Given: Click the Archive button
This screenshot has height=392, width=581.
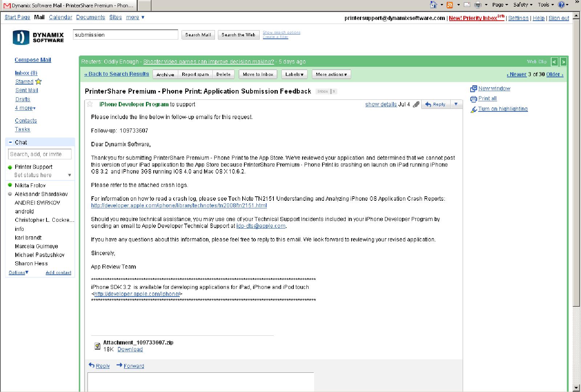Looking at the screenshot, I should pyautogui.click(x=165, y=74).
